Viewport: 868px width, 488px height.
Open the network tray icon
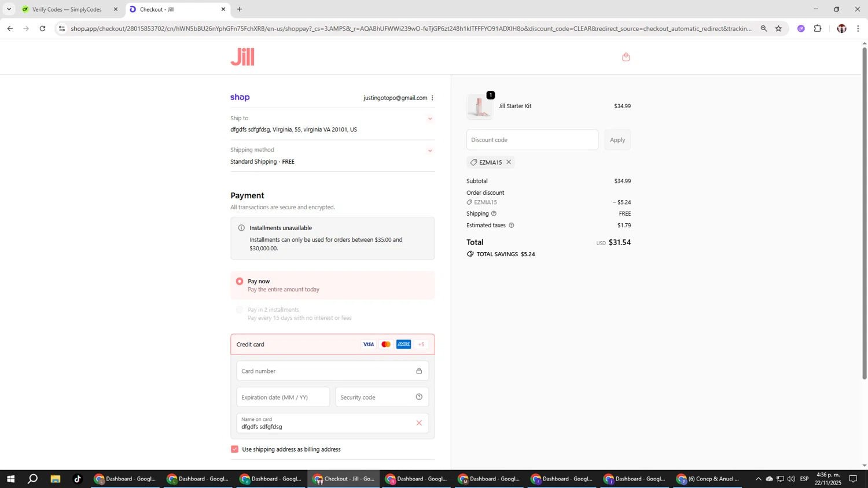(780, 479)
